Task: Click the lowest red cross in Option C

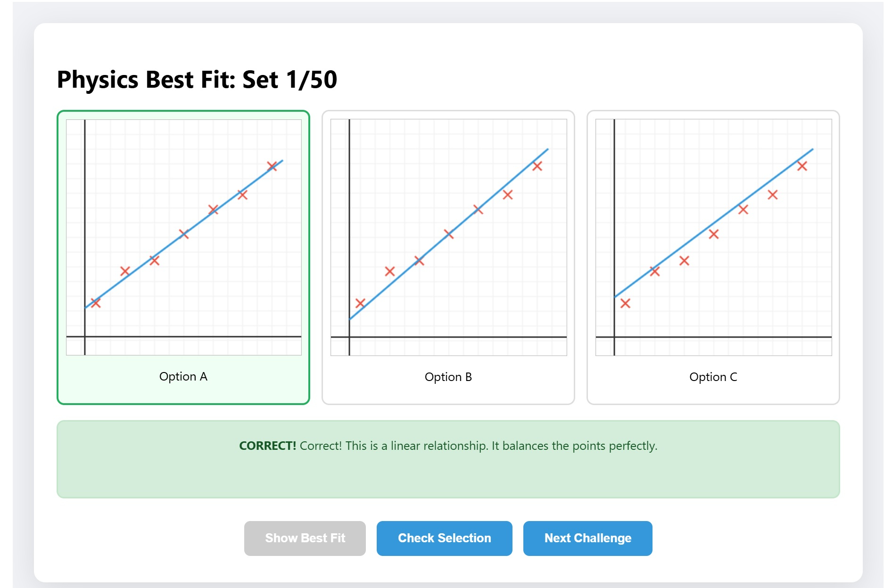Action: tap(625, 303)
